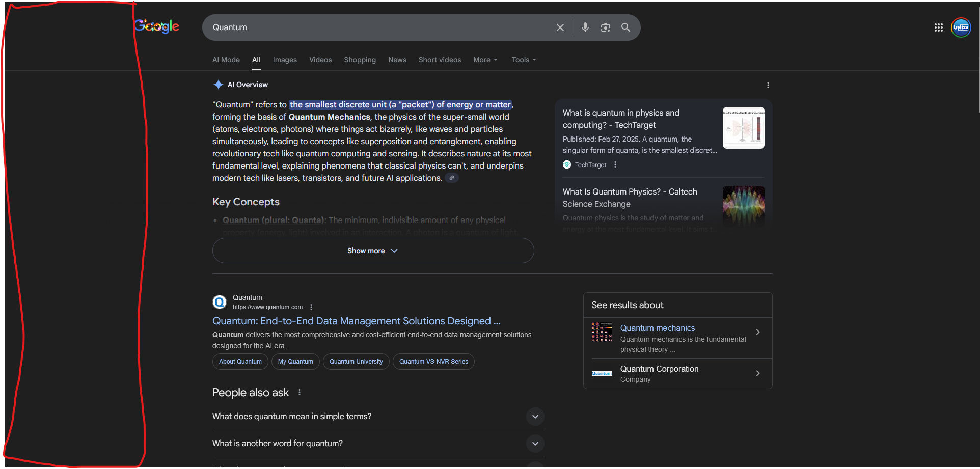Screen dimensions: 980x469
Task: Open AI Overview three-dot options menu
Action: [768, 85]
